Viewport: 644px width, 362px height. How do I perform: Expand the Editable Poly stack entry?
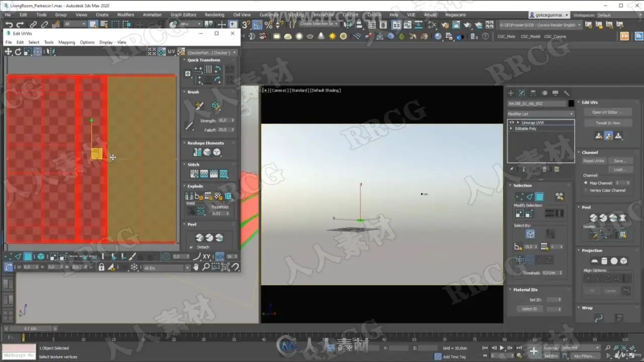click(512, 129)
